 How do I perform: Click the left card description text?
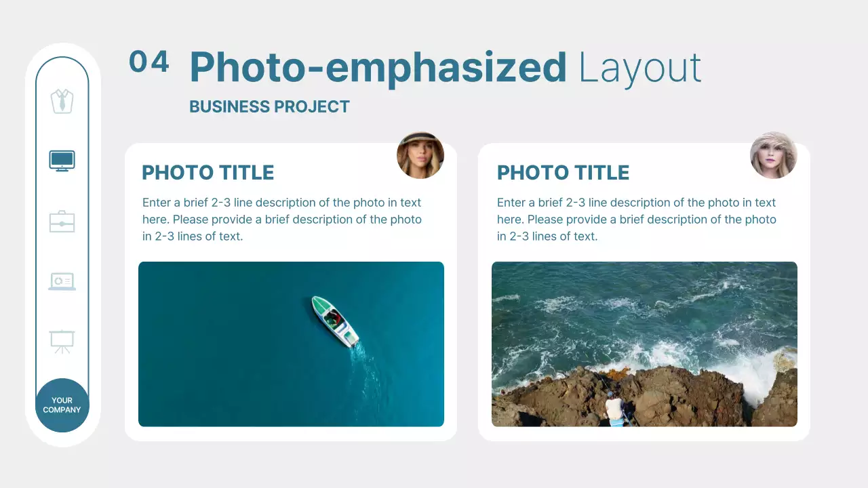click(x=282, y=220)
